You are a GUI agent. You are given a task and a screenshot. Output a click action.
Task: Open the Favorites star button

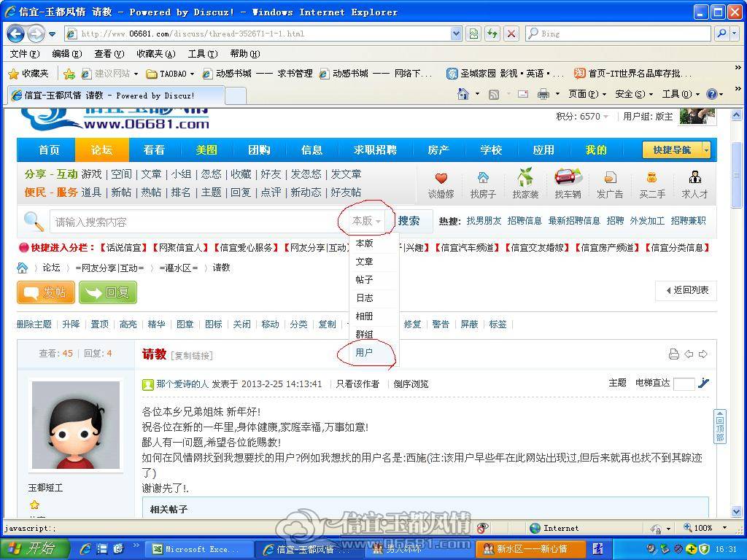click(28, 74)
